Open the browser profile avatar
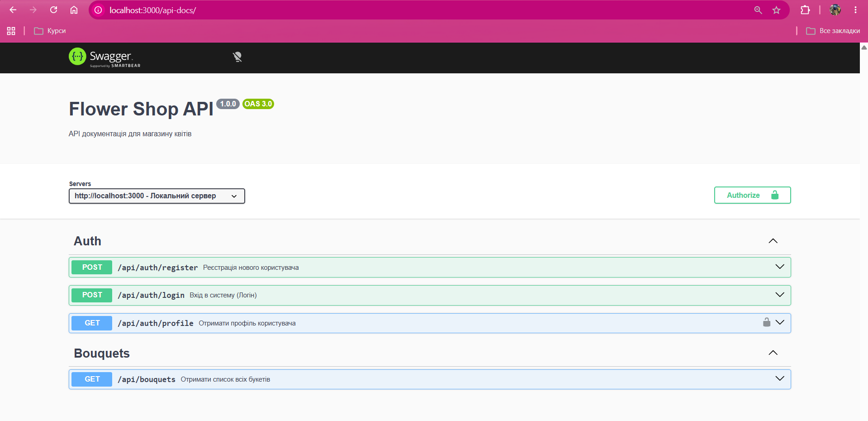868x421 pixels. coord(835,10)
